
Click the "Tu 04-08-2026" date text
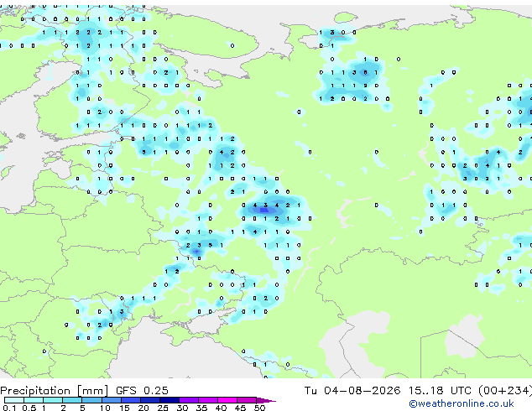tap(352, 391)
